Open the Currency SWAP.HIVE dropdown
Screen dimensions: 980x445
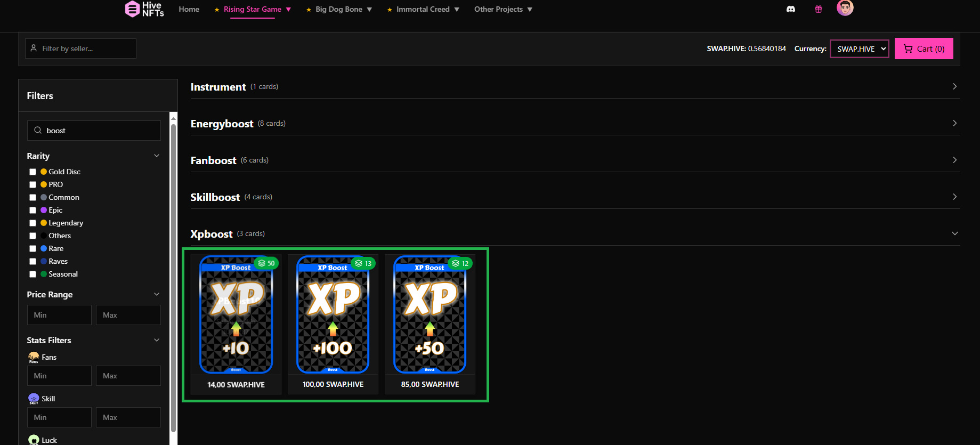coord(860,48)
